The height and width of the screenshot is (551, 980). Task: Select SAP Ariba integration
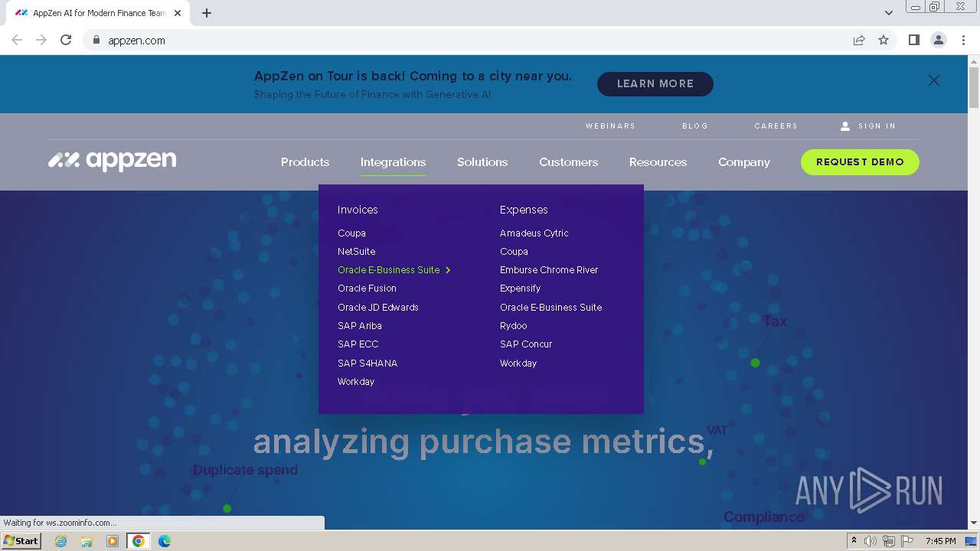click(x=360, y=326)
